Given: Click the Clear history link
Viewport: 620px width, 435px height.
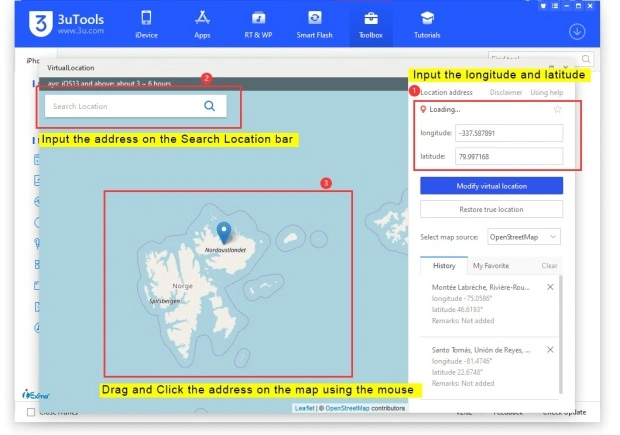Looking at the screenshot, I should pyautogui.click(x=549, y=265).
